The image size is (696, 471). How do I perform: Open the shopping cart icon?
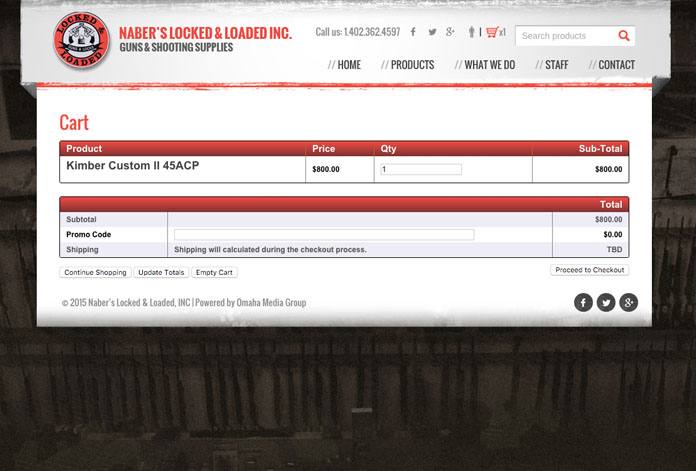pyautogui.click(x=492, y=32)
